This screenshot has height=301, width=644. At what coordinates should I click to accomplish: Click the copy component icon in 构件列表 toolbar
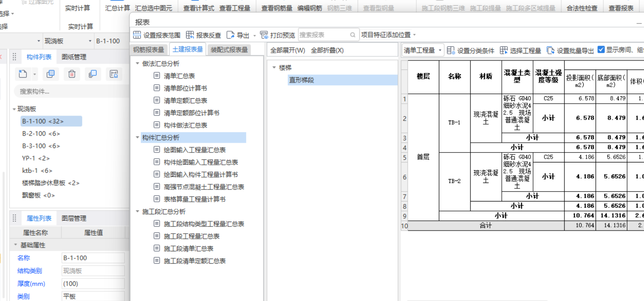pos(51,74)
